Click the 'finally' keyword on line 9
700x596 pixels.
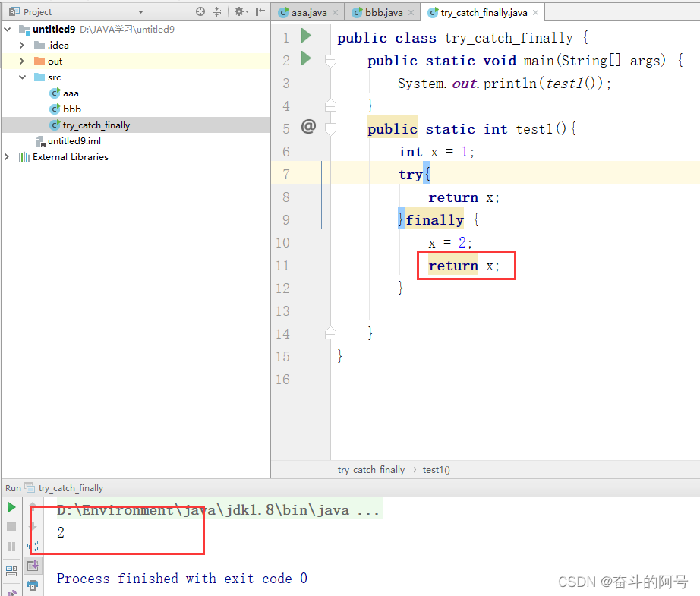click(x=434, y=220)
